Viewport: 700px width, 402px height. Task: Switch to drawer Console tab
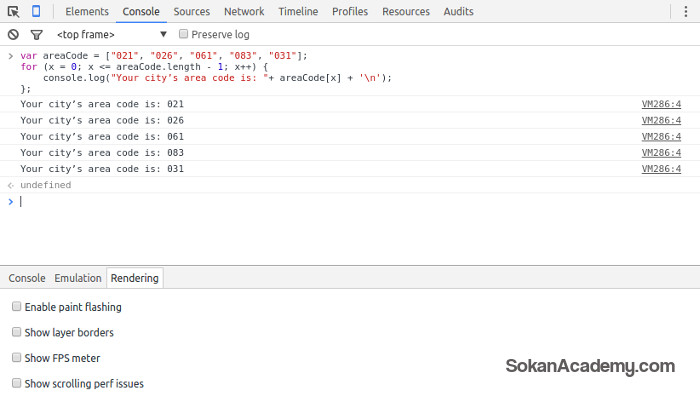pyautogui.click(x=27, y=278)
